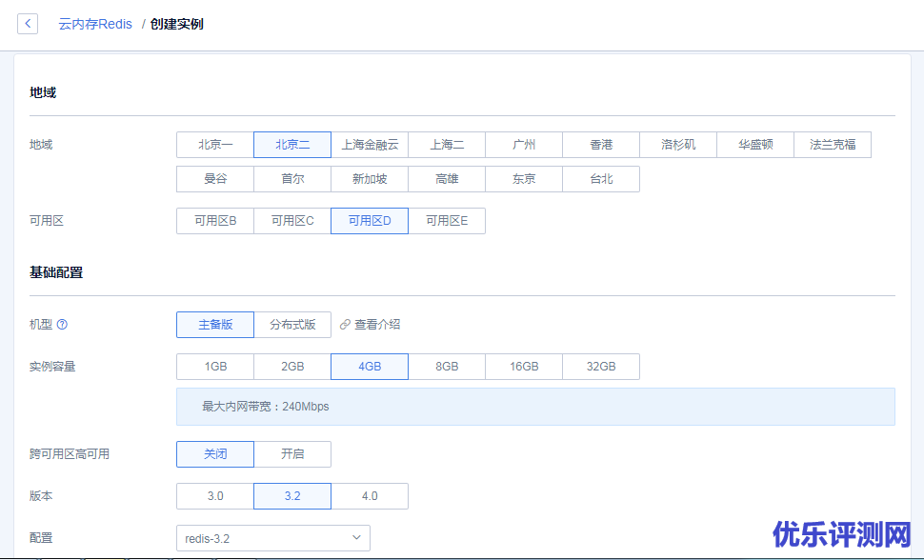The width and height of the screenshot is (924, 560).
Task: Select Redis version 4.0
Action: [370, 496]
